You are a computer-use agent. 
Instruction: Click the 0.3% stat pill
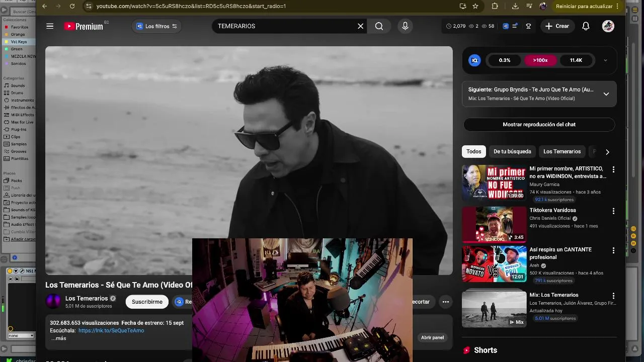(505, 60)
